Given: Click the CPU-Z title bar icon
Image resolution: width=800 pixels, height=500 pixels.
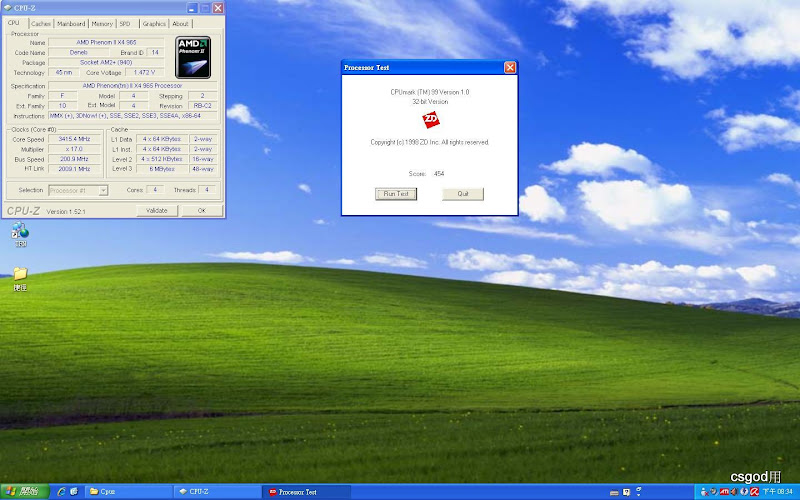Looking at the screenshot, I should point(8,8).
